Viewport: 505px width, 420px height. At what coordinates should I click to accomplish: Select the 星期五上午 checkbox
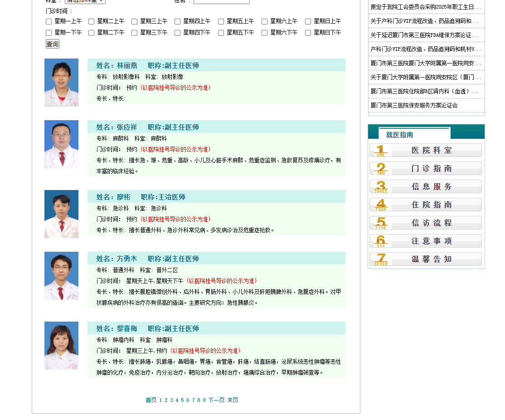tap(221, 22)
